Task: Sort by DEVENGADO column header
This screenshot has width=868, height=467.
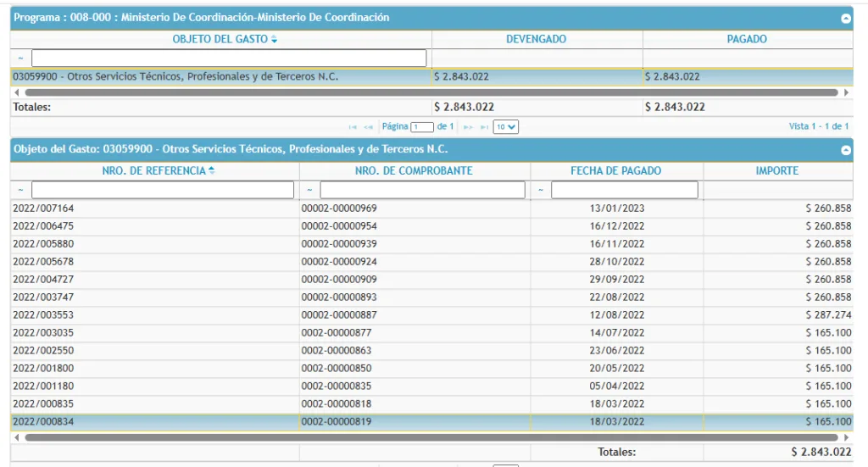Action: [x=536, y=40]
